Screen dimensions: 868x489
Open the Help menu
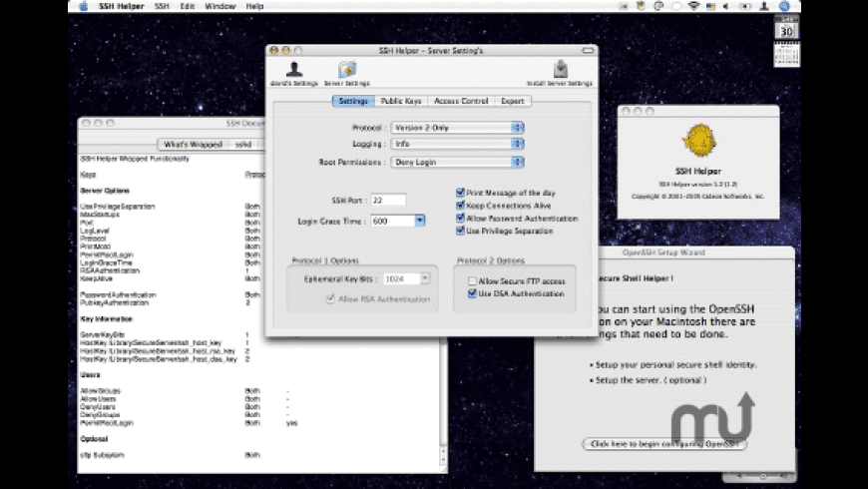point(254,6)
